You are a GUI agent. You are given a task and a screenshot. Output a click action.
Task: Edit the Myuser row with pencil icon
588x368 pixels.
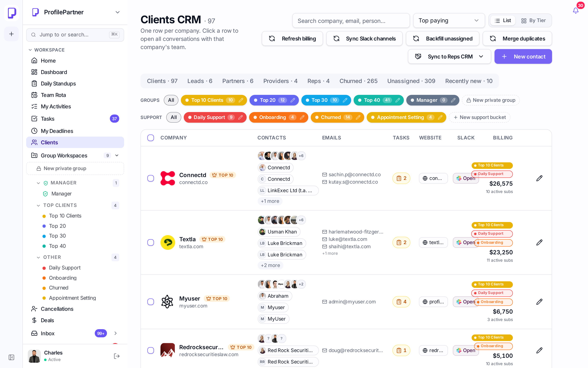539,302
